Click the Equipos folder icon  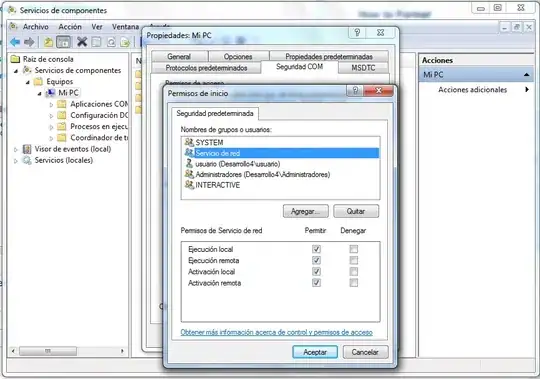coord(38,81)
